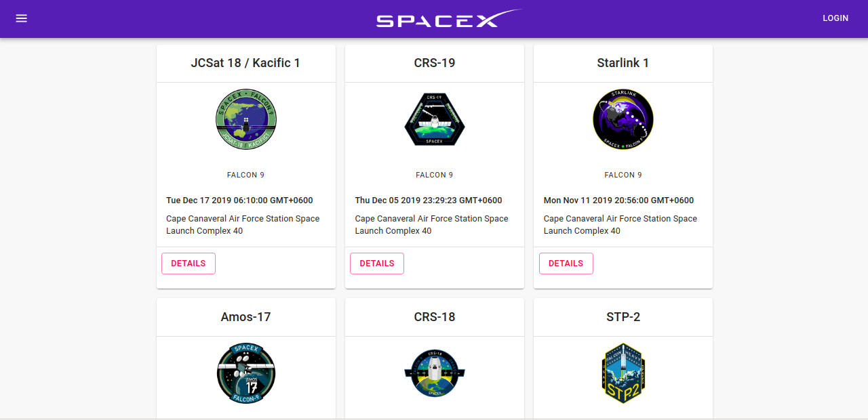Image resolution: width=868 pixels, height=420 pixels.
Task: Click the CRS-18 card heading
Action: click(435, 317)
